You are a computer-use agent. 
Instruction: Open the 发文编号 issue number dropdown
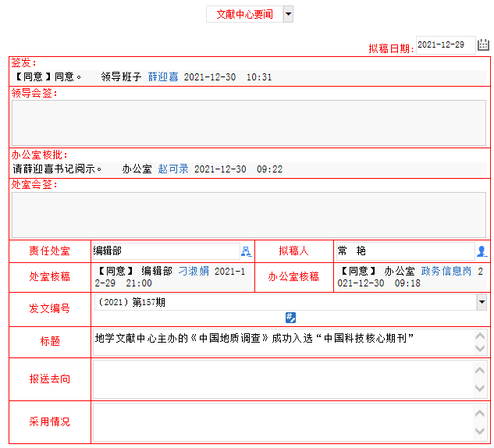coord(482,302)
